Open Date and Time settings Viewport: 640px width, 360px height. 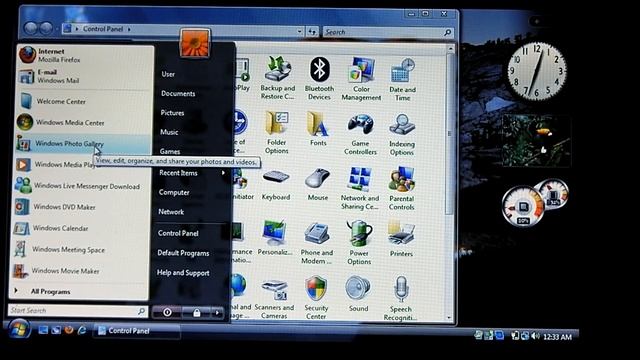(402, 80)
